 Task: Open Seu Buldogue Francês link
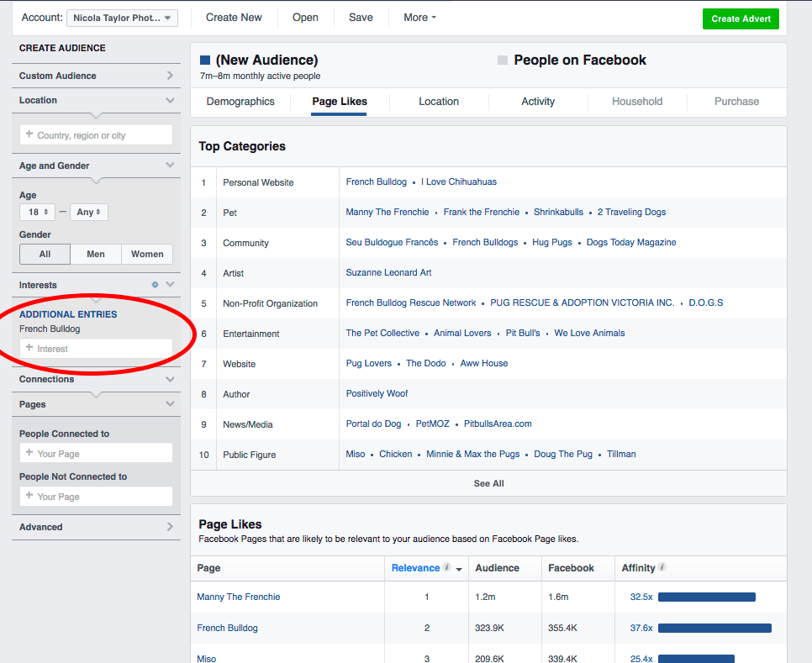[x=392, y=242]
